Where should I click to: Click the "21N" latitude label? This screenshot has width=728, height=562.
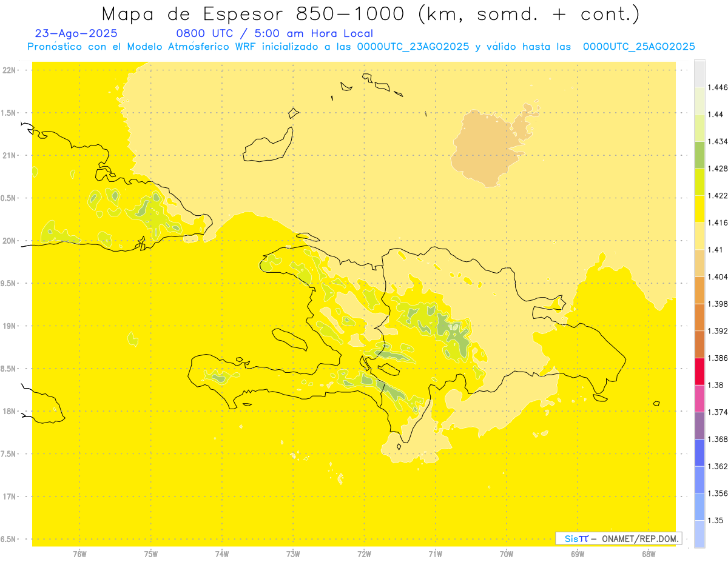pos(10,156)
